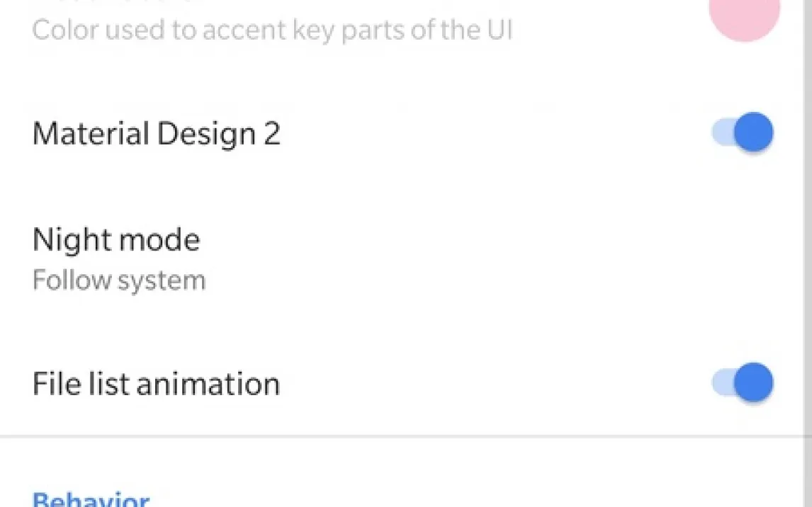Click the File list animation label
Viewport: 812px width, 507px height.
(x=157, y=384)
